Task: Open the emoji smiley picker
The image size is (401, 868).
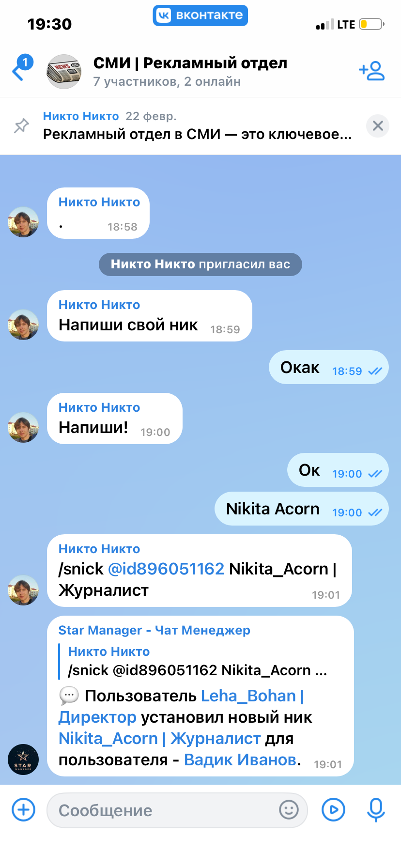Action: [x=289, y=809]
